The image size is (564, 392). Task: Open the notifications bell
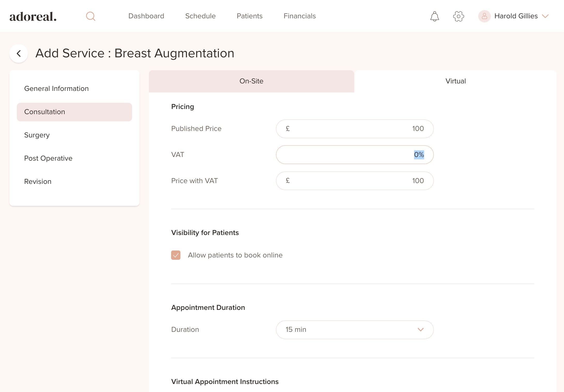click(435, 16)
